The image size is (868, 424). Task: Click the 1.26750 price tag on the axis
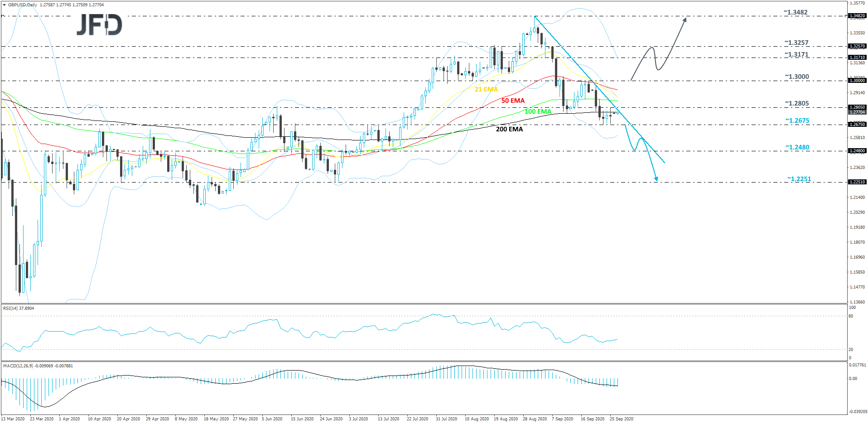(857, 124)
